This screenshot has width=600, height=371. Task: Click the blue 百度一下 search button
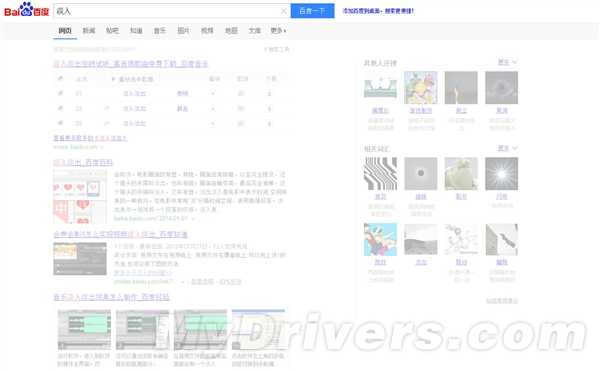[312, 11]
